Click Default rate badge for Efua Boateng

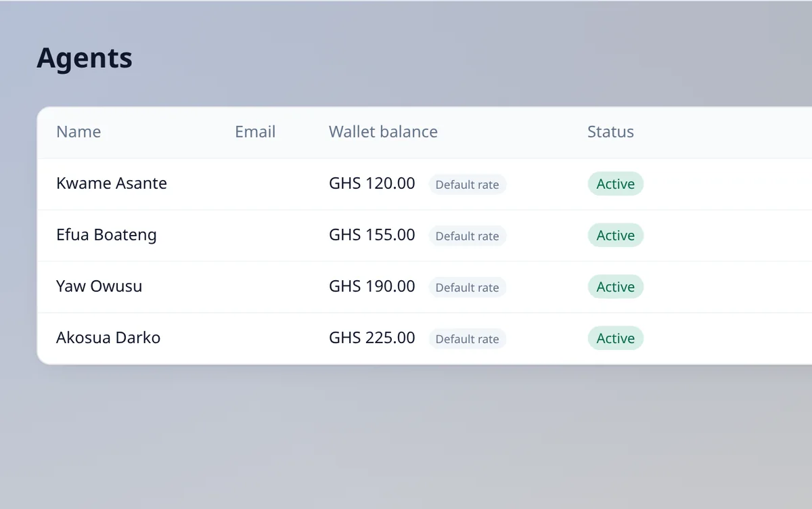[x=468, y=236]
